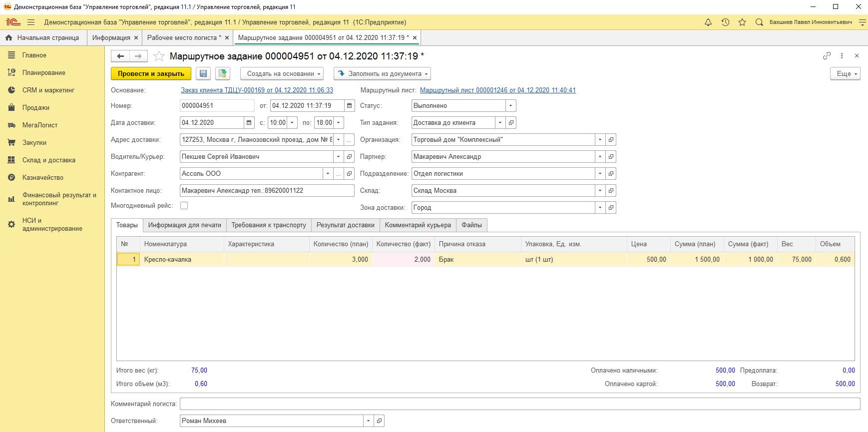Image resolution: width=868 pixels, height=432 pixels.
Task: Switch to Информация для печати tab
Action: [184, 225]
